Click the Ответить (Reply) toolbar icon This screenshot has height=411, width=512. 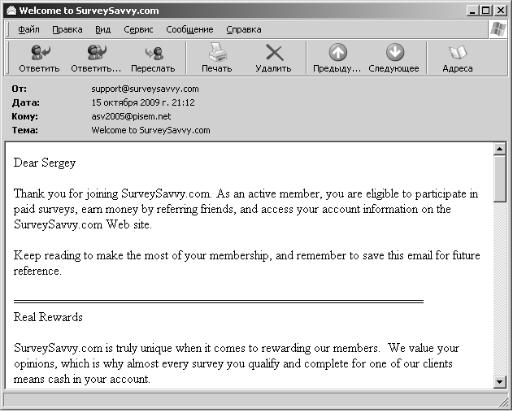pyautogui.click(x=40, y=52)
